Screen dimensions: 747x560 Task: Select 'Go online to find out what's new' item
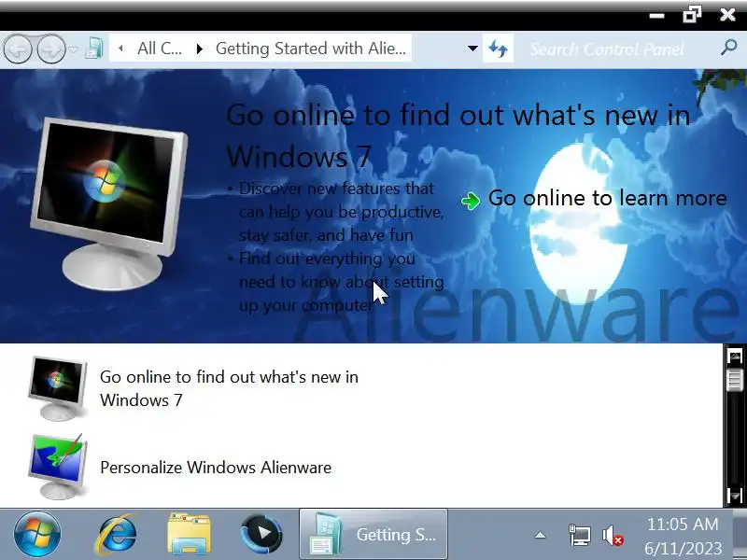[x=229, y=388]
